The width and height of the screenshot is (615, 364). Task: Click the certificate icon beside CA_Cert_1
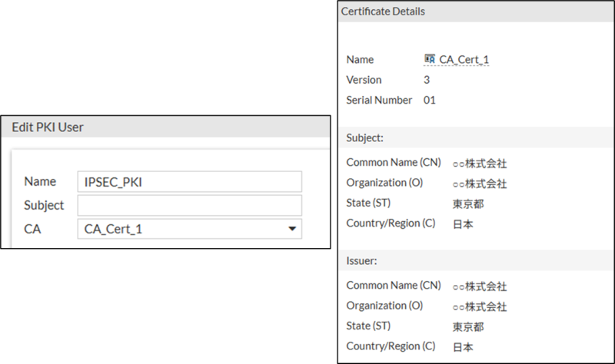(430, 59)
